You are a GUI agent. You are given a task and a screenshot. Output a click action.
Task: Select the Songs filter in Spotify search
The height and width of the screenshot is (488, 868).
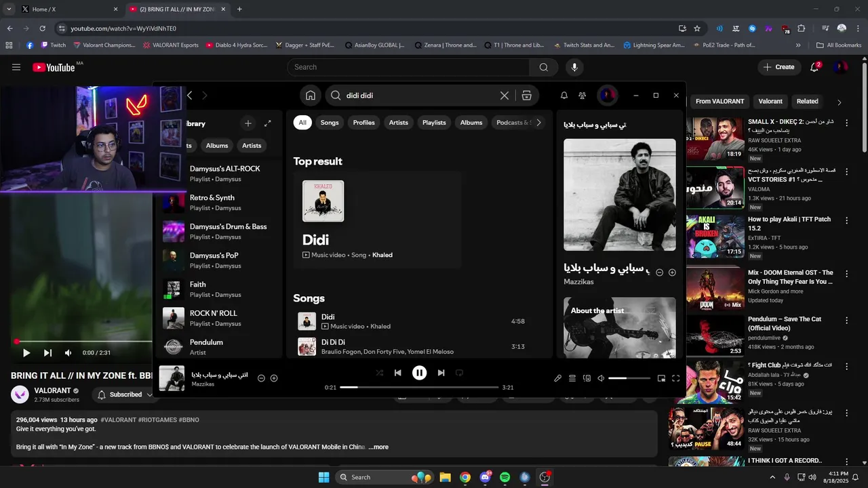pos(330,123)
